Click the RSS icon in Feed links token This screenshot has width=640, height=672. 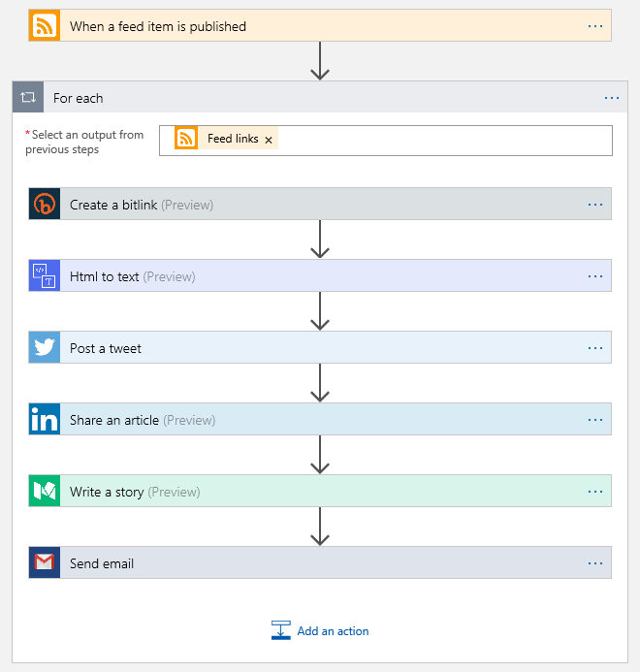click(x=186, y=138)
